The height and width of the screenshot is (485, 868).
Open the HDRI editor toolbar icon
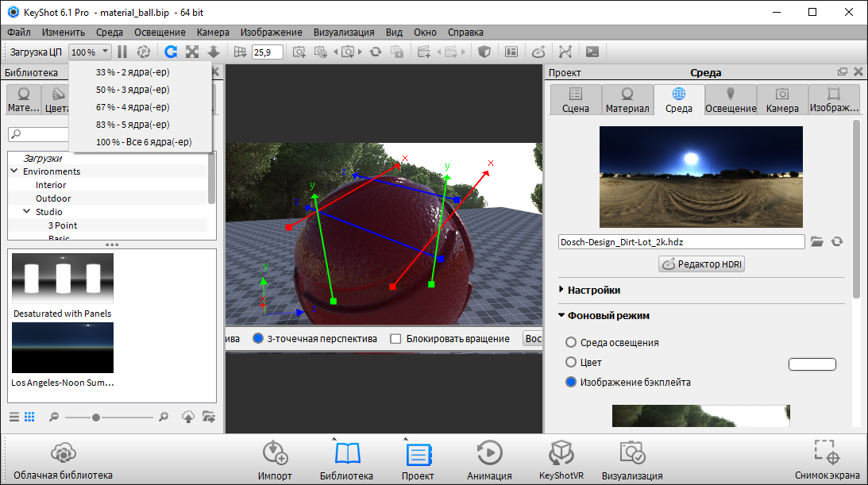tap(538, 52)
